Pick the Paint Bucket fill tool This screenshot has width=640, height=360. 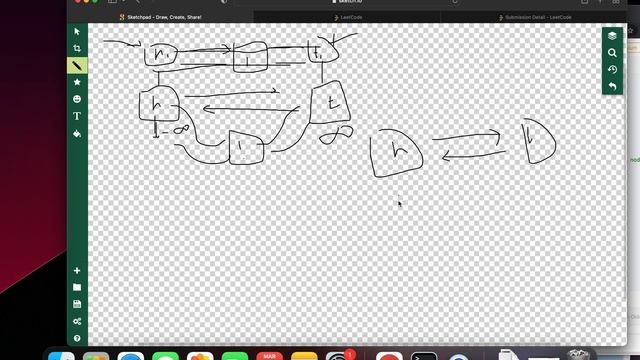(x=77, y=133)
